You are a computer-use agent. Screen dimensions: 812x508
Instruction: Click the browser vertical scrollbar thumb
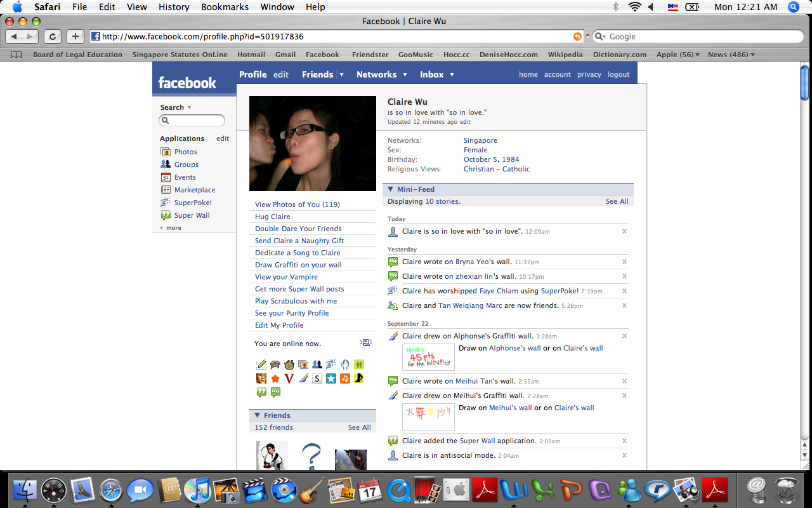coord(805,83)
